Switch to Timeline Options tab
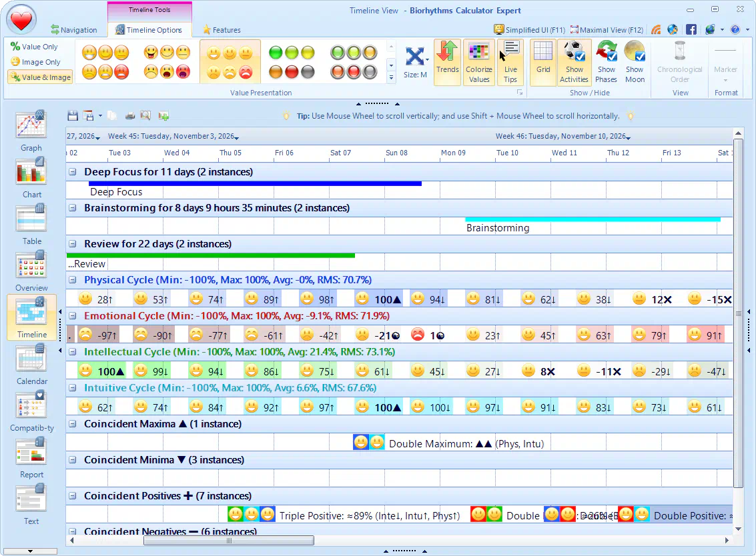Image resolution: width=756 pixels, height=556 pixels. pos(149,30)
